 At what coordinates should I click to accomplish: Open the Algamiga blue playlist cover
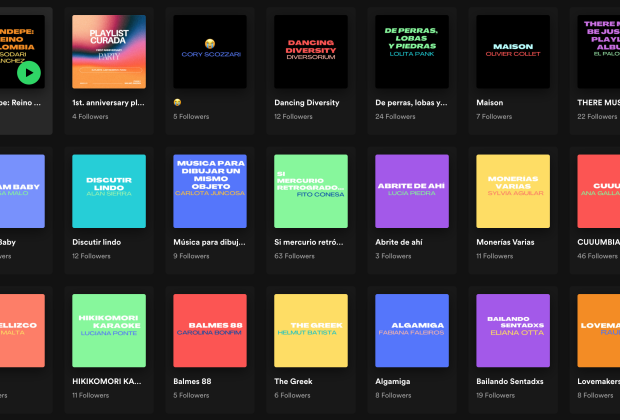[x=412, y=330]
